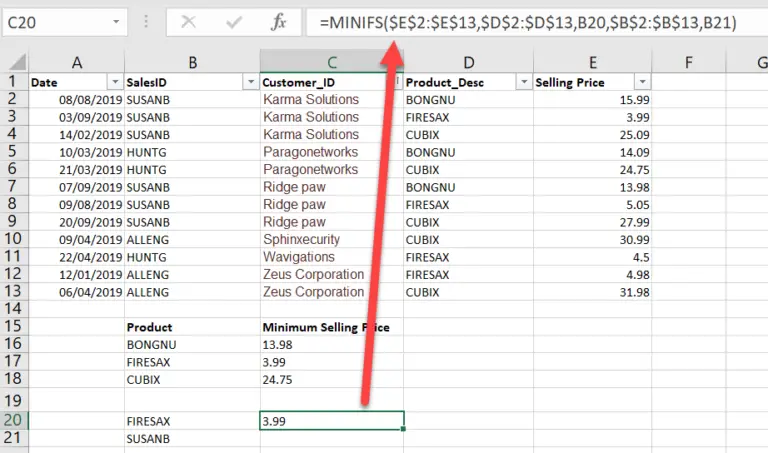Viewport: 768px width, 453px height.
Task: Open the SalesID column filter dropdown
Action: click(x=251, y=82)
